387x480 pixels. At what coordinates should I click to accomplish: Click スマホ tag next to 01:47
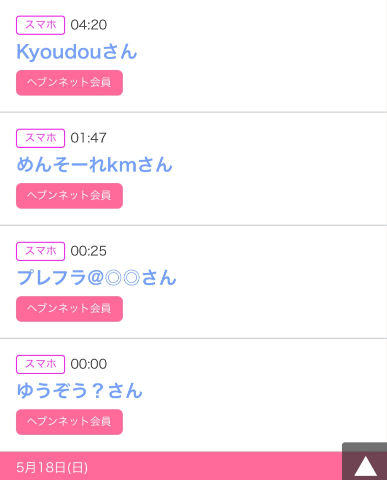40,138
